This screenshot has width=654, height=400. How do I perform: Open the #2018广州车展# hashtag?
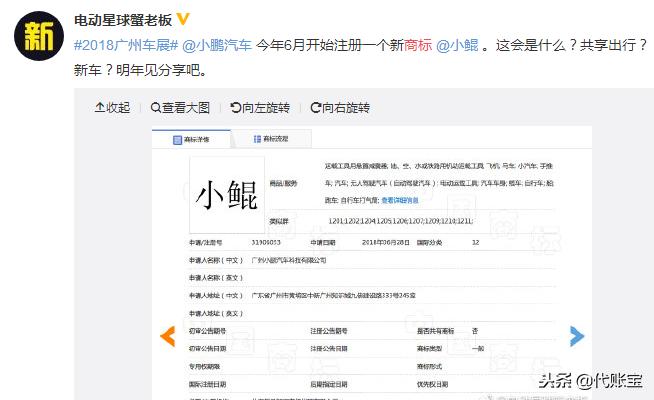tap(126, 45)
